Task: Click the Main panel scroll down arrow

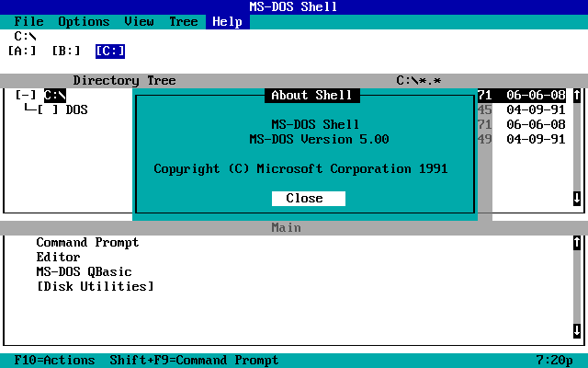Action: (x=577, y=330)
